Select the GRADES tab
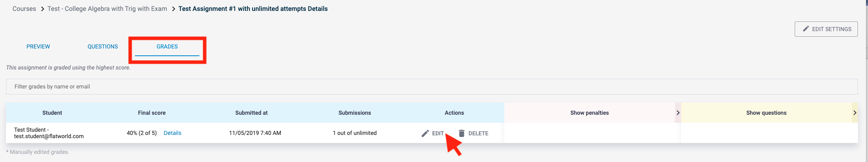 (167, 46)
